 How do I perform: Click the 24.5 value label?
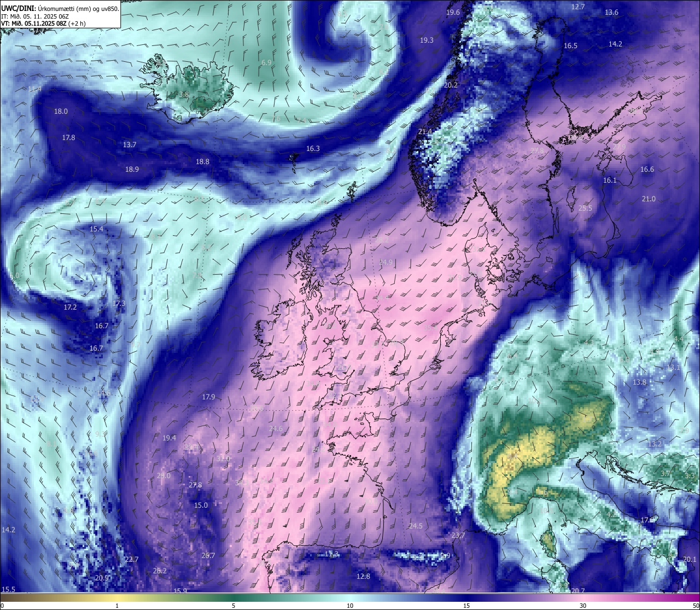[x=416, y=526]
